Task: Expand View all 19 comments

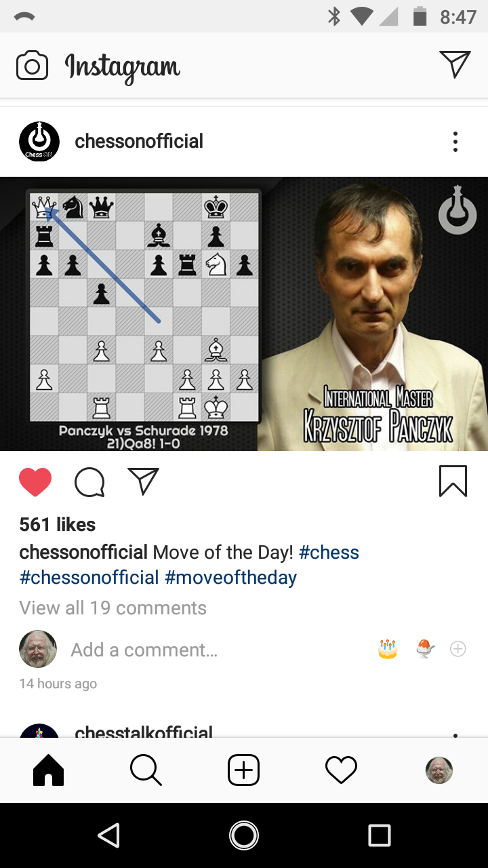Action: coord(113,608)
